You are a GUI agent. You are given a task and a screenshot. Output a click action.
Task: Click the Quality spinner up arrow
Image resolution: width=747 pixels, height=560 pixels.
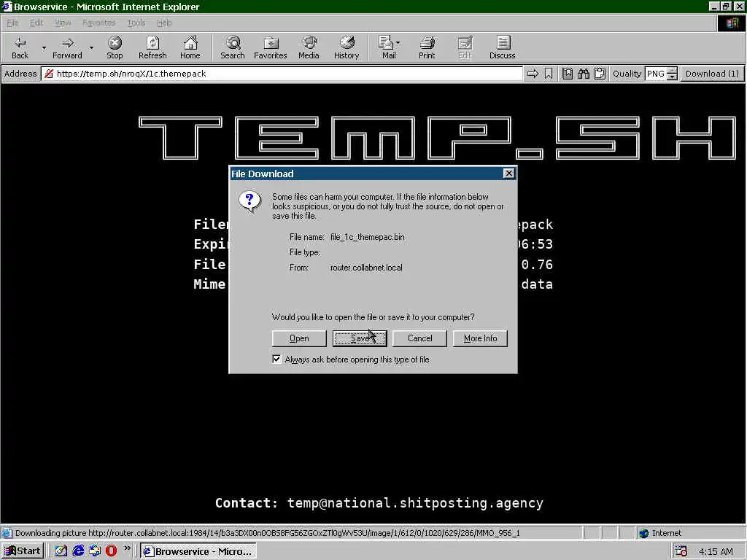pos(672,71)
